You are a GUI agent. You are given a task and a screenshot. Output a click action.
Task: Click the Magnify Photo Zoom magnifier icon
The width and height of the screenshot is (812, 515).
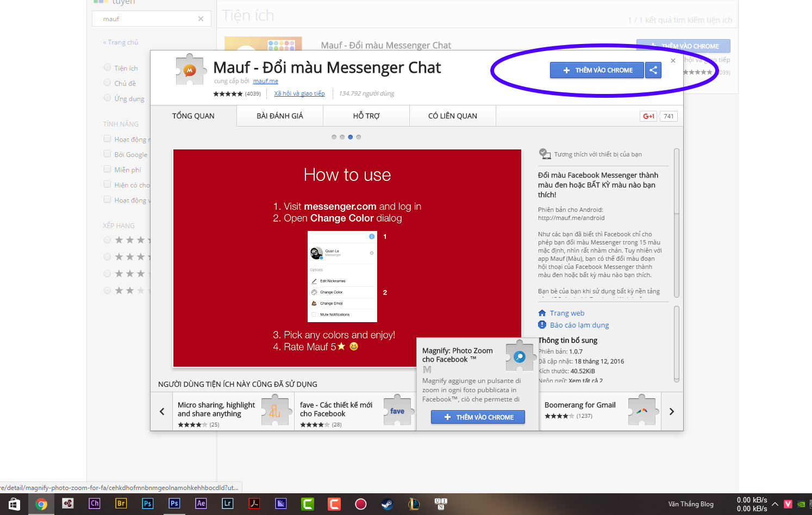coord(520,356)
